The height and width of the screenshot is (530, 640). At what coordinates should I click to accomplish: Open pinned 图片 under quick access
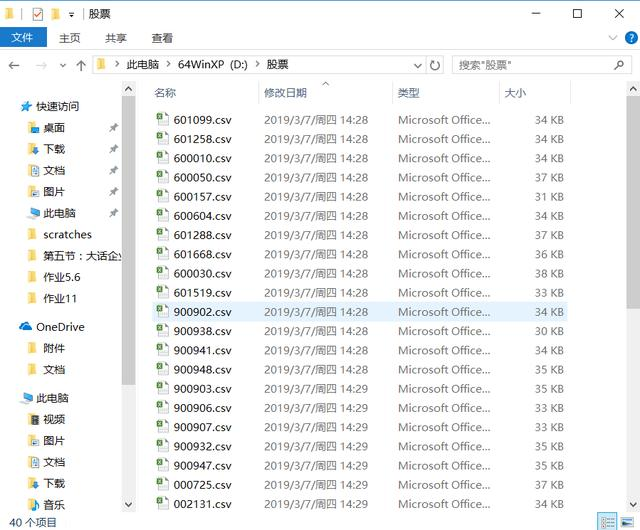click(x=54, y=192)
